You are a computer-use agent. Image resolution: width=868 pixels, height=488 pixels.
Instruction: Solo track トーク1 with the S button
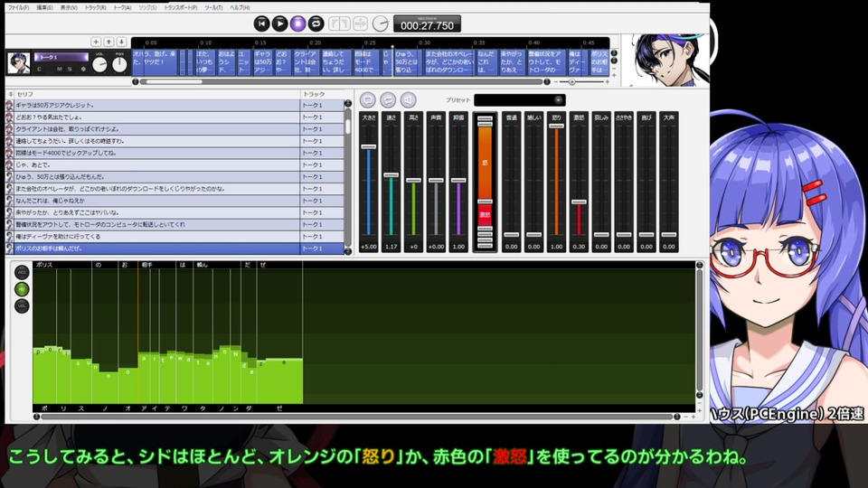point(70,70)
